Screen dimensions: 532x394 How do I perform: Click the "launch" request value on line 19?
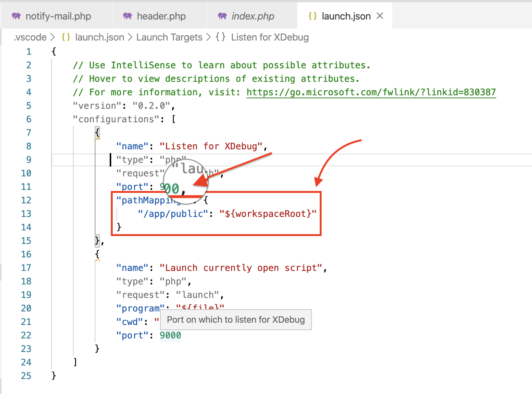[x=198, y=295]
